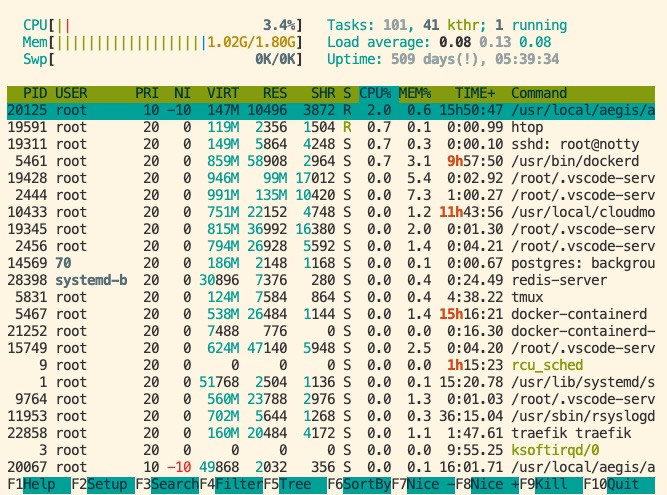Click the 15h50:47 TIME+ value
The image size is (667, 495).
click(x=471, y=110)
